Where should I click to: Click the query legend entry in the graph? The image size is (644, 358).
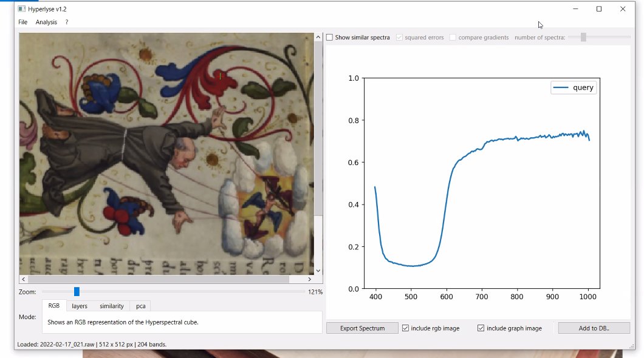(x=574, y=88)
